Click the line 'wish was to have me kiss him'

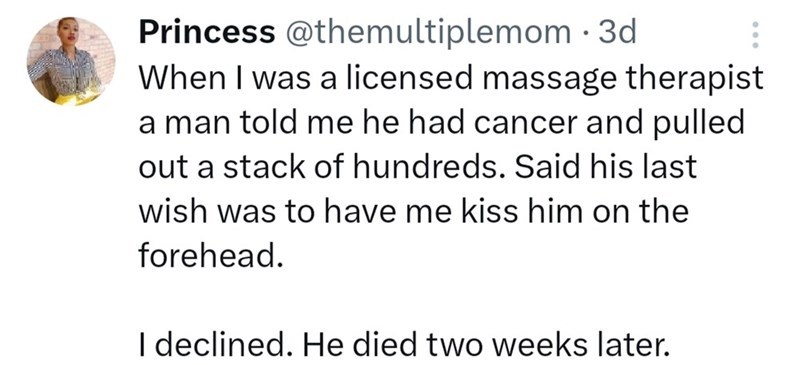414,211
